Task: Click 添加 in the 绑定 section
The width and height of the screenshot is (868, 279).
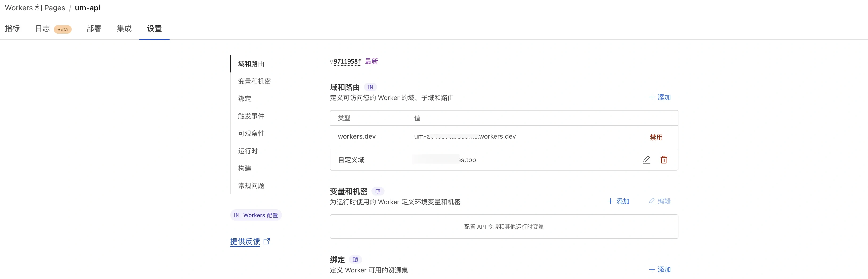Action: tap(660, 269)
